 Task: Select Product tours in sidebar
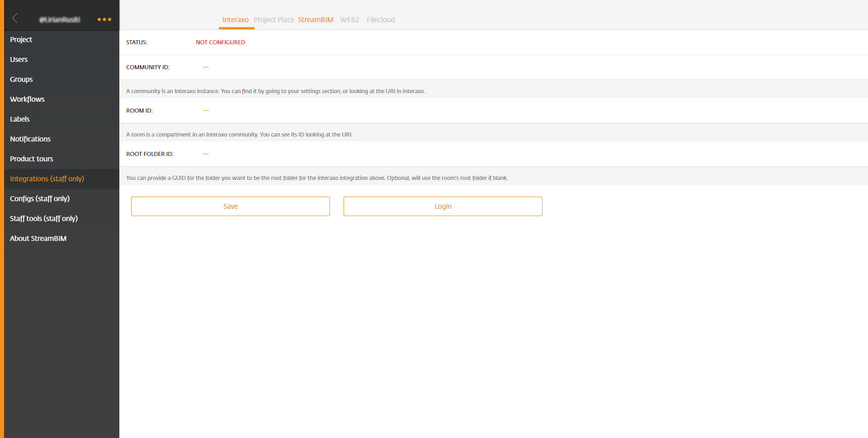pyautogui.click(x=61, y=159)
